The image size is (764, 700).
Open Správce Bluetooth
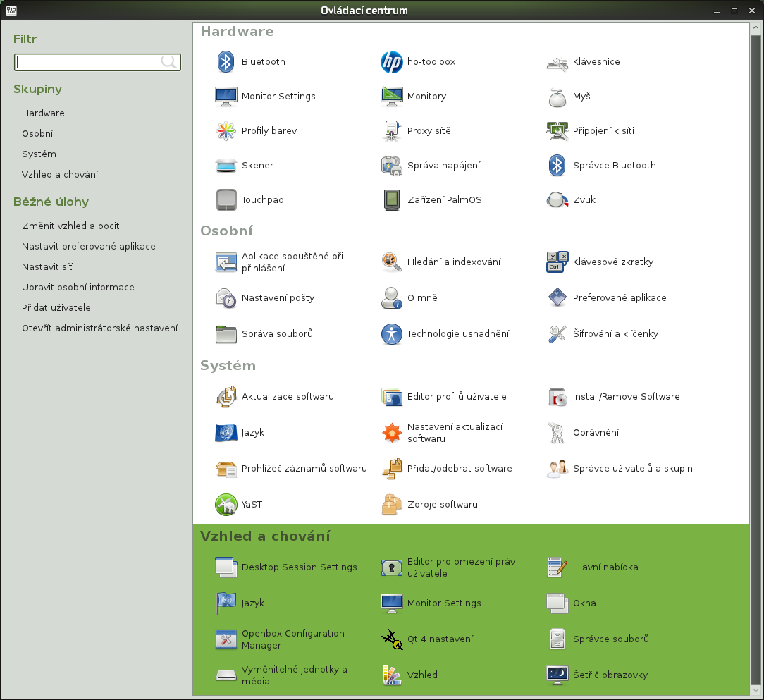pyautogui.click(x=557, y=165)
